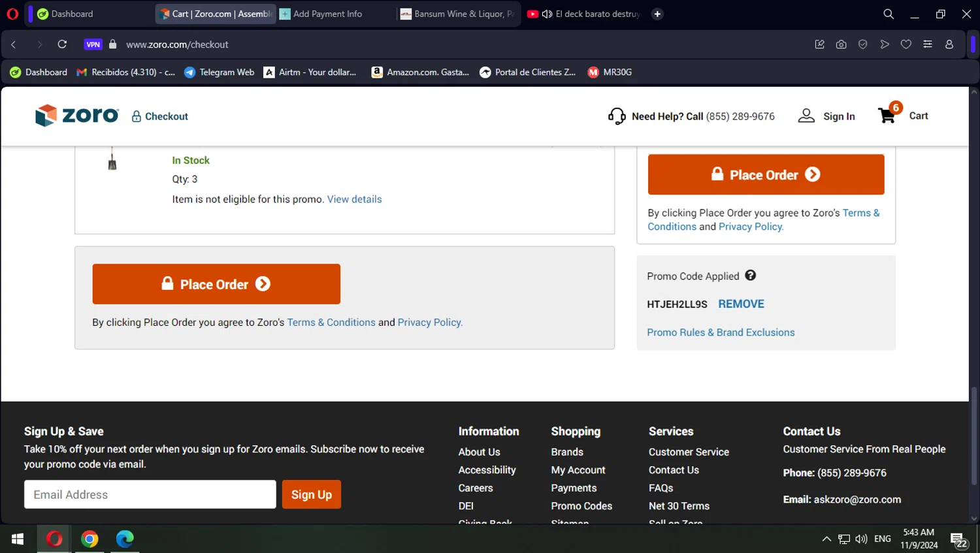Select the Cart | Zoro.com tab
Screen dimensions: 980x553
click(216, 14)
